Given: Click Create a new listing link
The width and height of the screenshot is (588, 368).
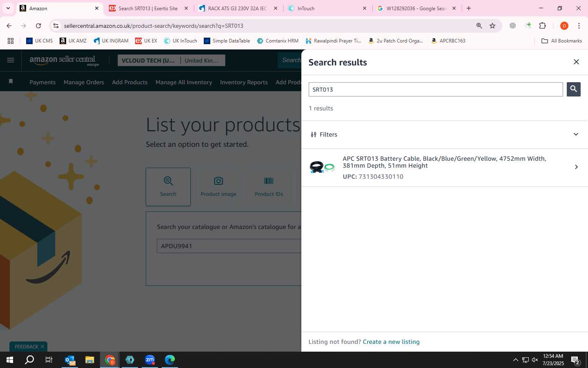Looking at the screenshot, I should coord(391,342).
